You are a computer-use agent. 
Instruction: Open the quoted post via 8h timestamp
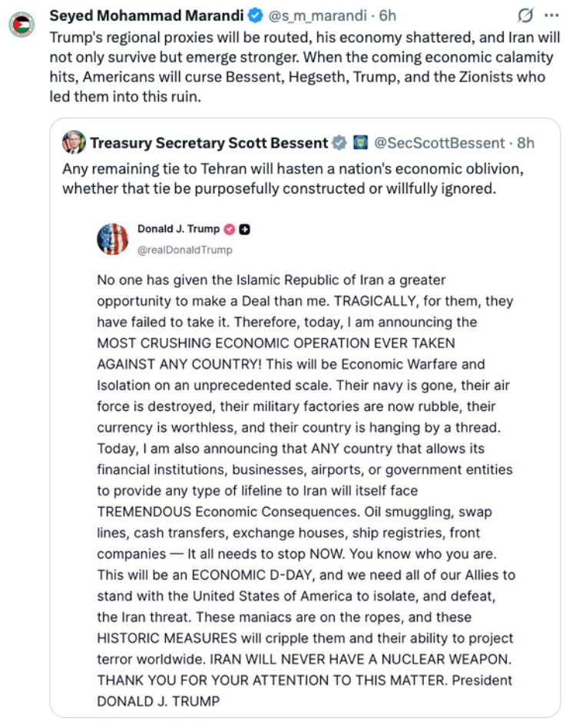click(526, 143)
